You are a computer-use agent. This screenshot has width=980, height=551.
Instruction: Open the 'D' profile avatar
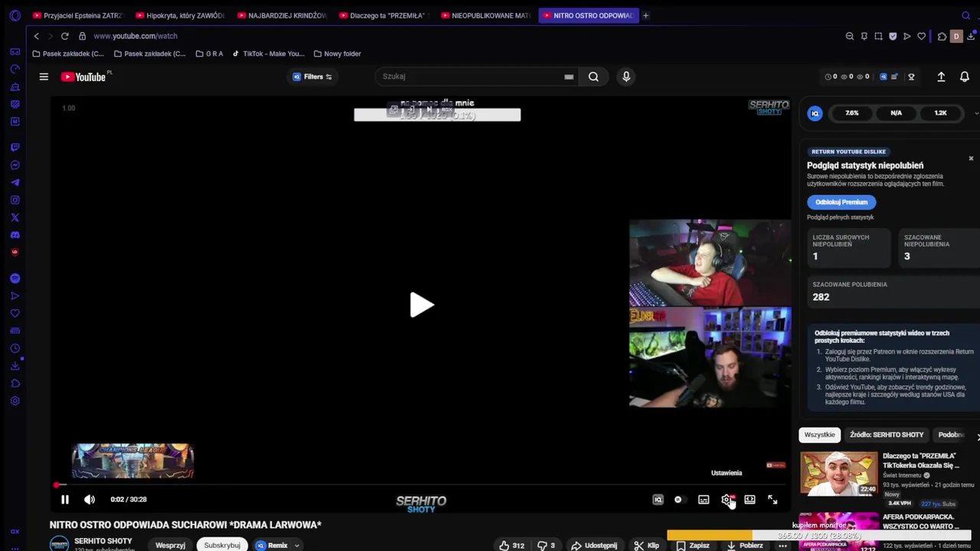click(x=955, y=36)
